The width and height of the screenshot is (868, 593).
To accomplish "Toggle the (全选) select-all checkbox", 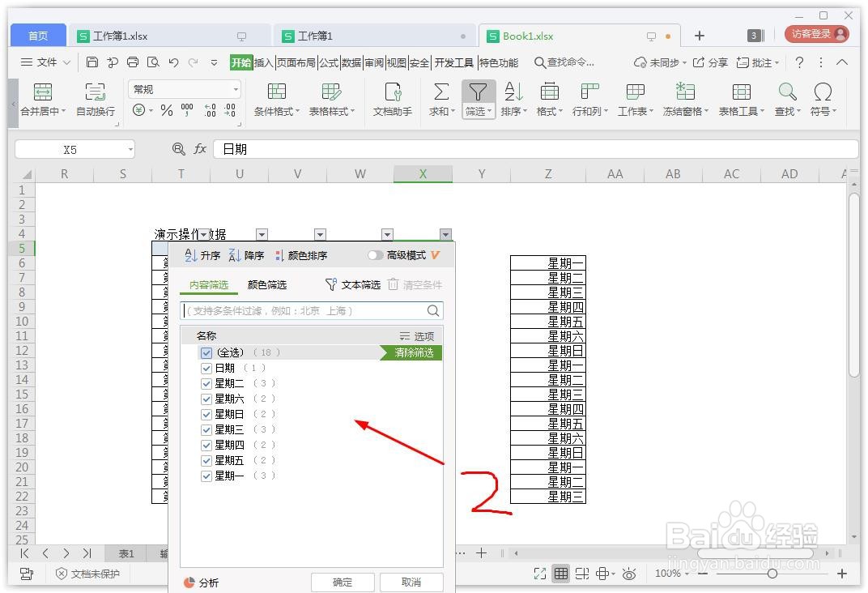I will [x=206, y=352].
